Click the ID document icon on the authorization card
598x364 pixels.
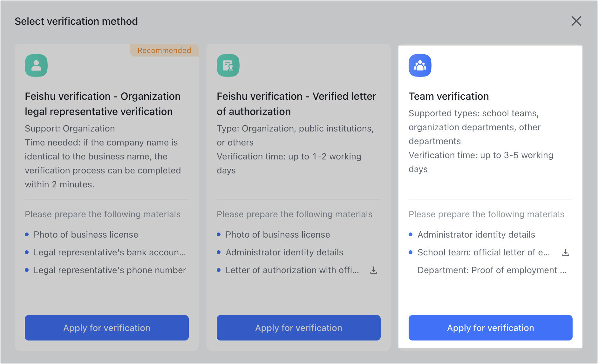(228, 65)
